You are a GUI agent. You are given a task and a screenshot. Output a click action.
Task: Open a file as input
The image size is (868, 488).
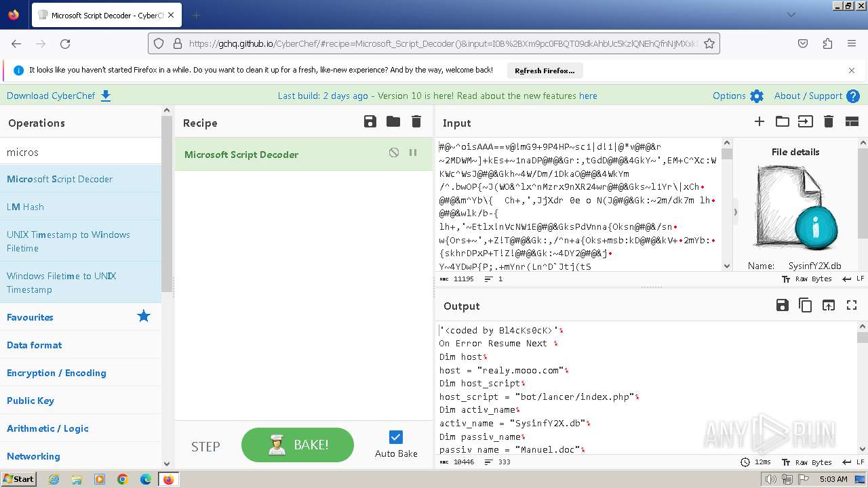[805, 122]
